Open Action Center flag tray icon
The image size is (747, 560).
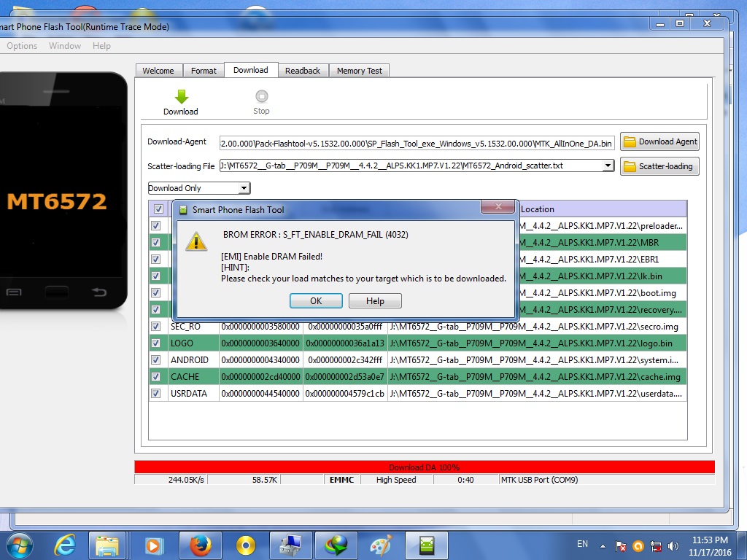click(620, 546)
